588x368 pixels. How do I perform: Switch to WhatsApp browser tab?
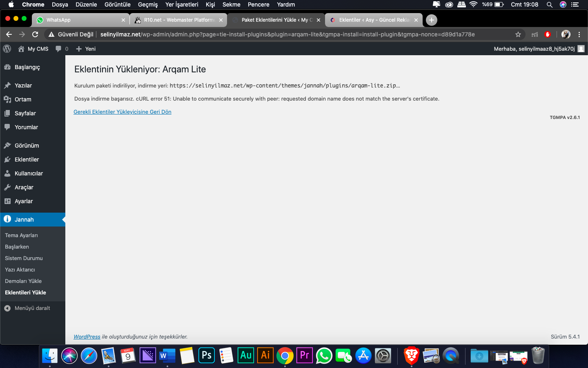80,20
